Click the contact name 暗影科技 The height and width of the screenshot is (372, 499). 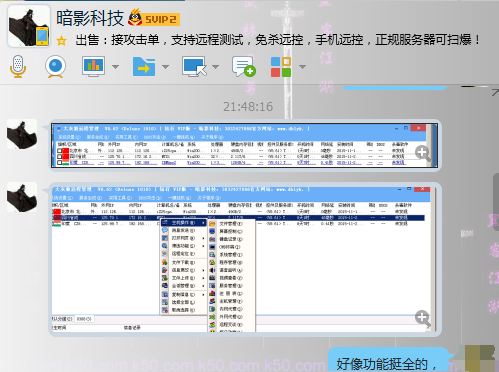(x=90, y=18)
